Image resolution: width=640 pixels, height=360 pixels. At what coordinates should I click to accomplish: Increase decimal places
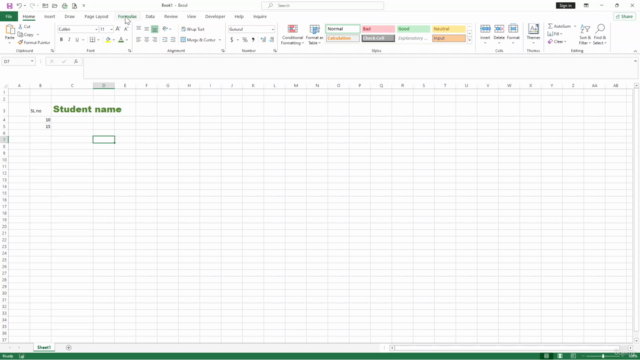click(x=263, y=40)
